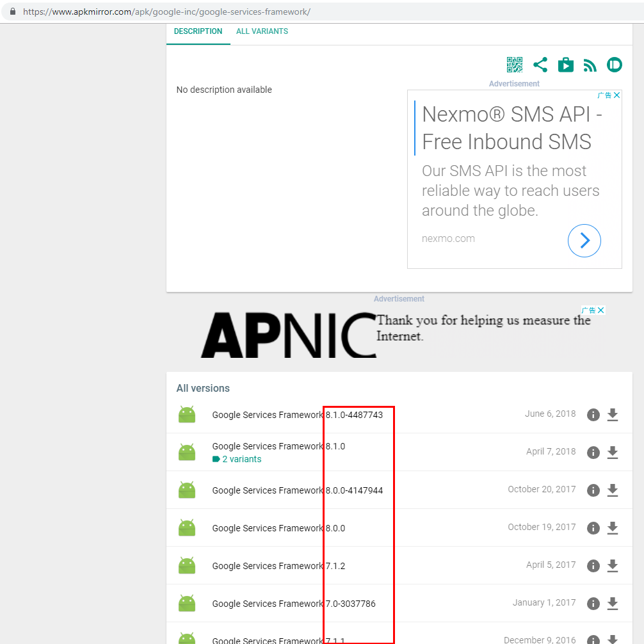Switch to the ALL VARIANTS tab
This screenshot has width=644, height=644.
[x=262, y=31]
